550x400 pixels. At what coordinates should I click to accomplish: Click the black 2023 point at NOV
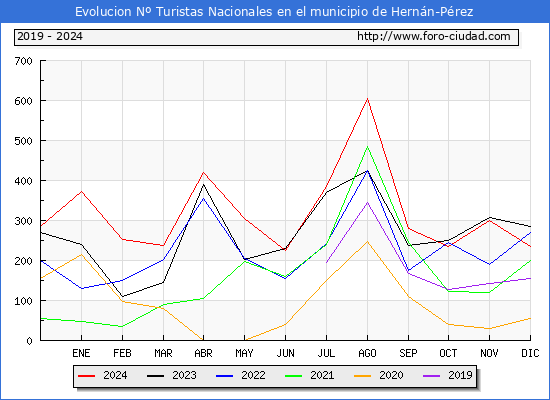click(489, 218)
